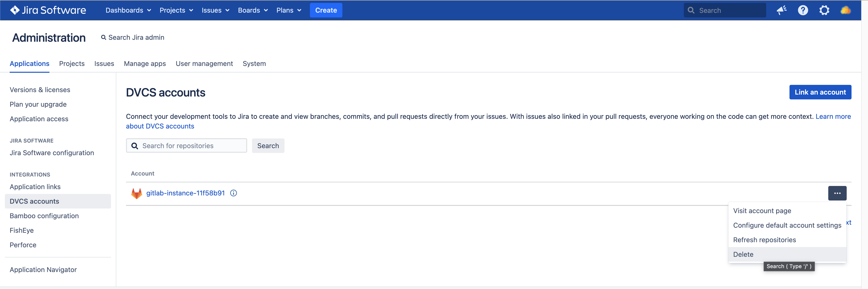Open your profile avatar menu

coord(846,10)
